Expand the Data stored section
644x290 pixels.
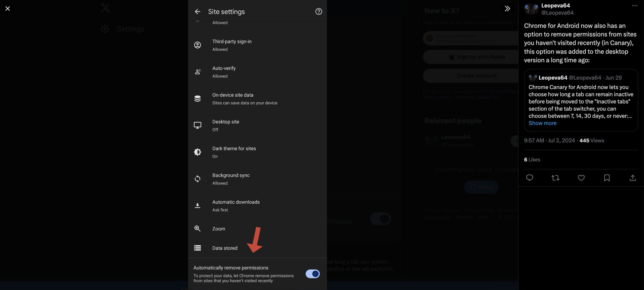pos(225,248)
